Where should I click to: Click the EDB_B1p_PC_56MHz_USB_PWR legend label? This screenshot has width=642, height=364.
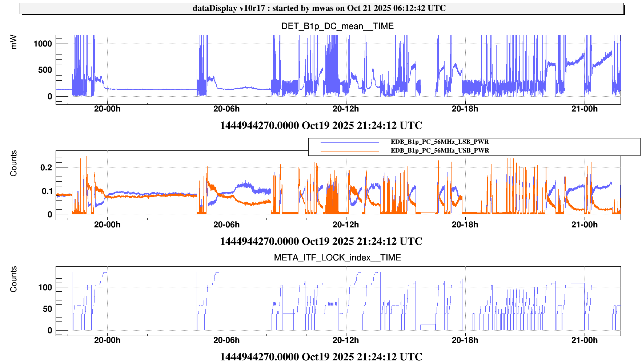click(x=440, y=150)
